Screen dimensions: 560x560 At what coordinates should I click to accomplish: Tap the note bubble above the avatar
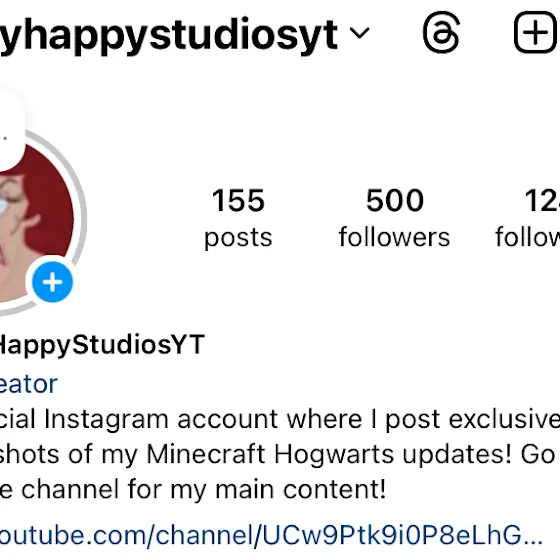point(11,130)
